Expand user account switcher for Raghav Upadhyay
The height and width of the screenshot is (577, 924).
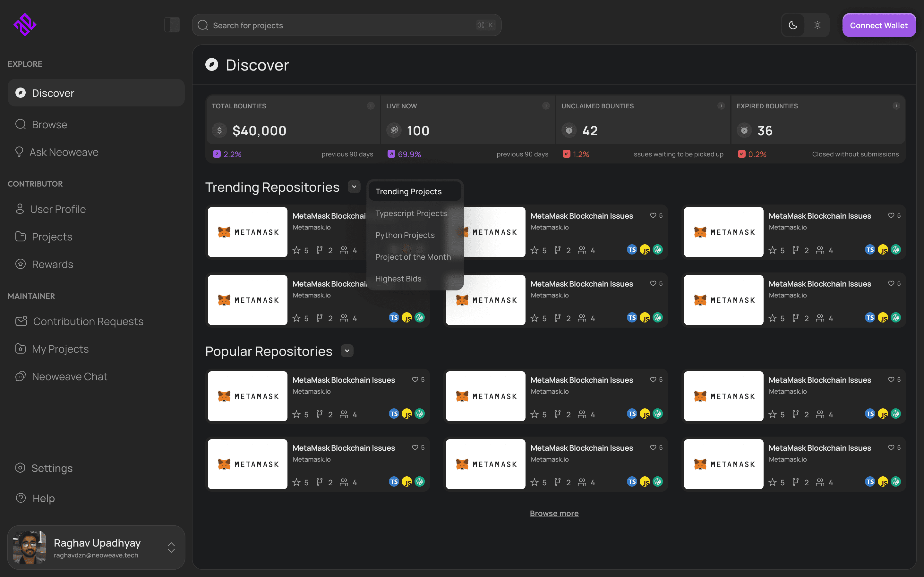tap(171, 547)
